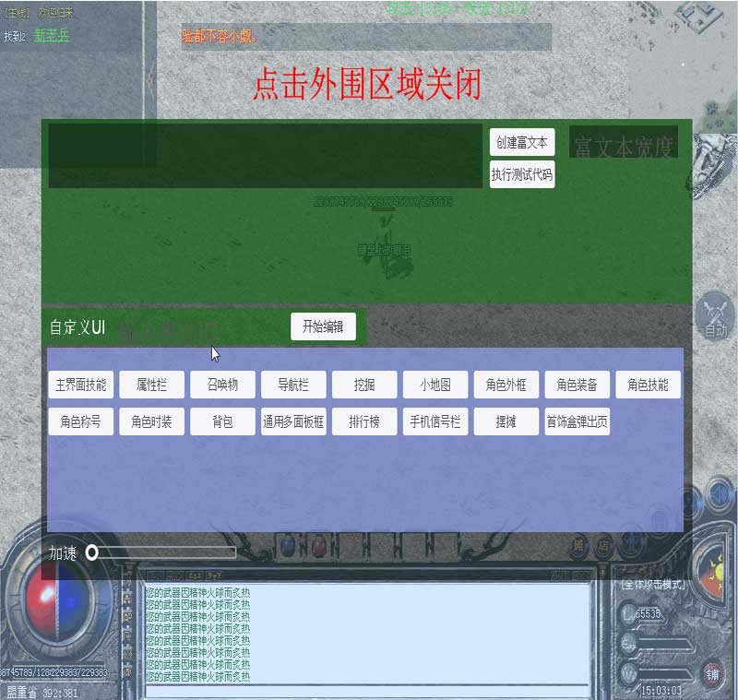Screen dimensions: 738x700
Task: Click the large dark code text box
Action: [266, 156]
